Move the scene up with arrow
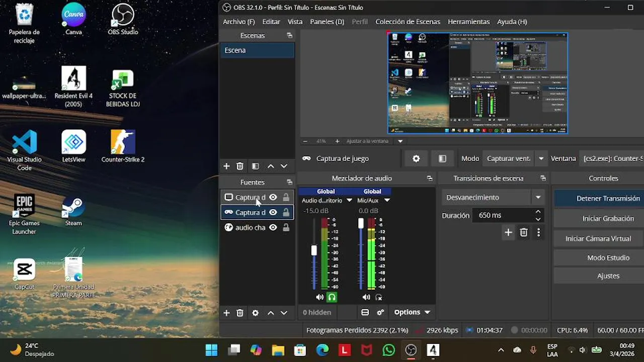 (271, 166)
